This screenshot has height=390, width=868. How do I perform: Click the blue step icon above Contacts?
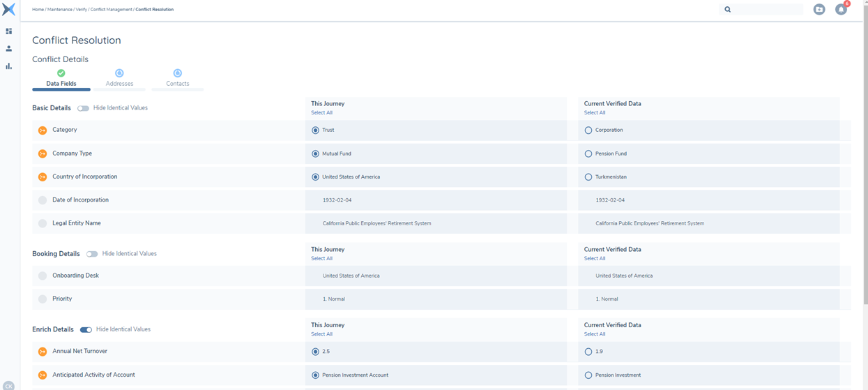tap(178, 73)
